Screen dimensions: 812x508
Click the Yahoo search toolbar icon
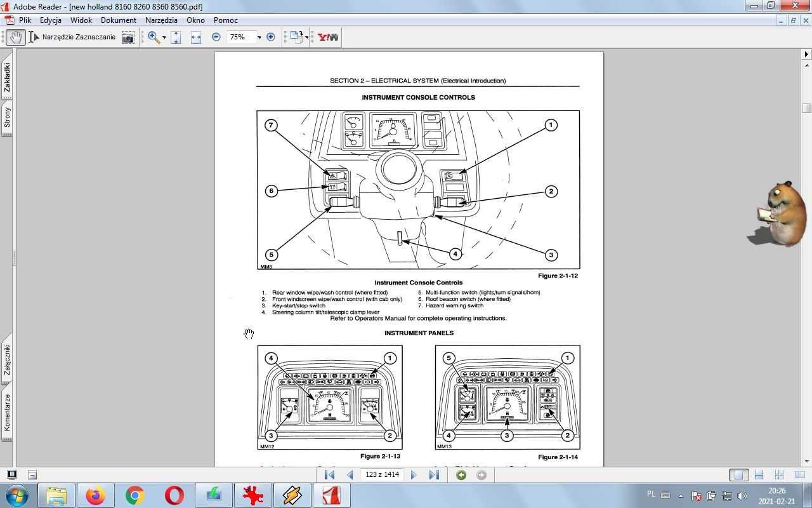click(x=328, y=37)
